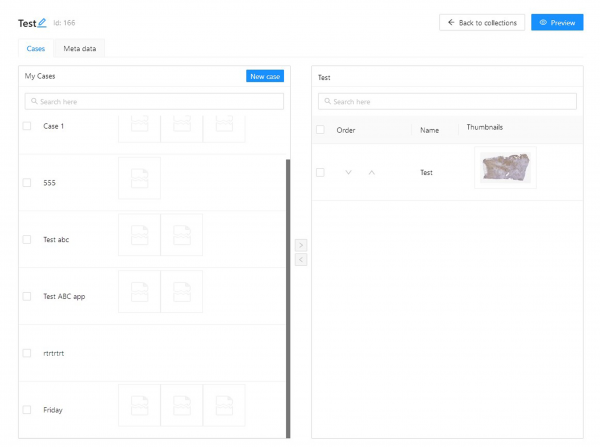Click third document icon in Friday row
The height and width of the screenshot is (447, 600).
223,404
